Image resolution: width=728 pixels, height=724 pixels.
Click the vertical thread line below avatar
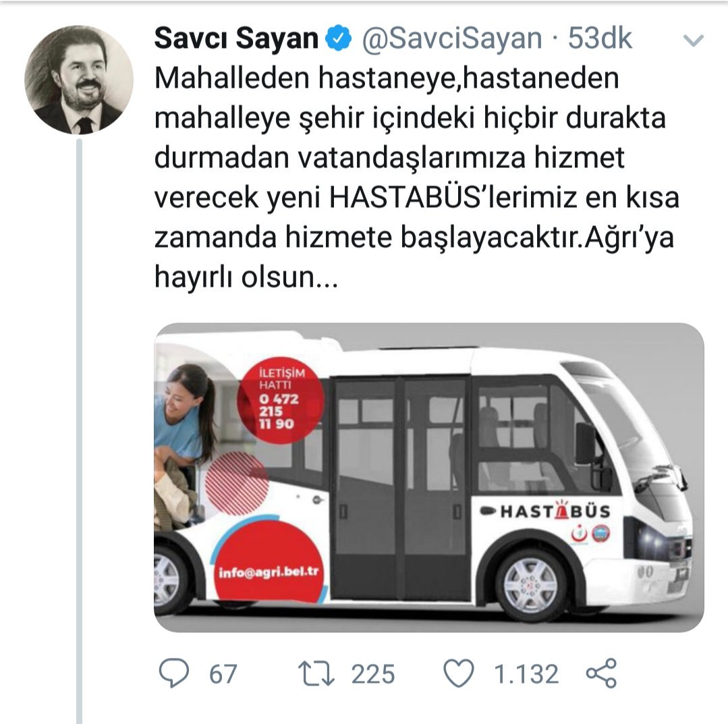click(80, 430)
